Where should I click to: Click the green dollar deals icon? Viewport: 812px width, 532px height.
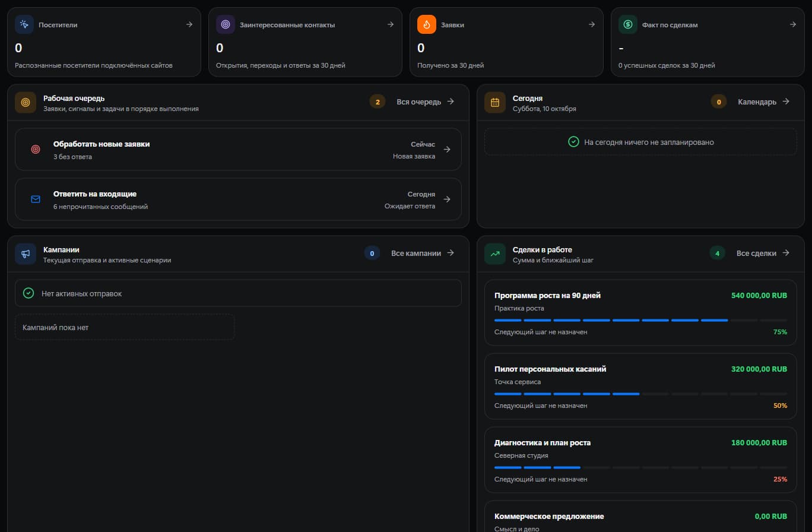point(628,24)
